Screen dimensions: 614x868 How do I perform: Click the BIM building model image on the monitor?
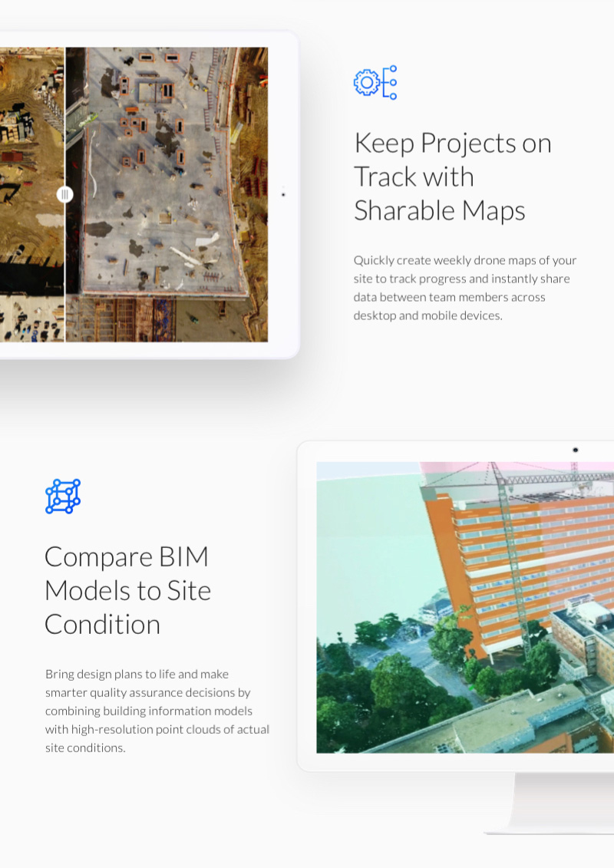point(465,607)
